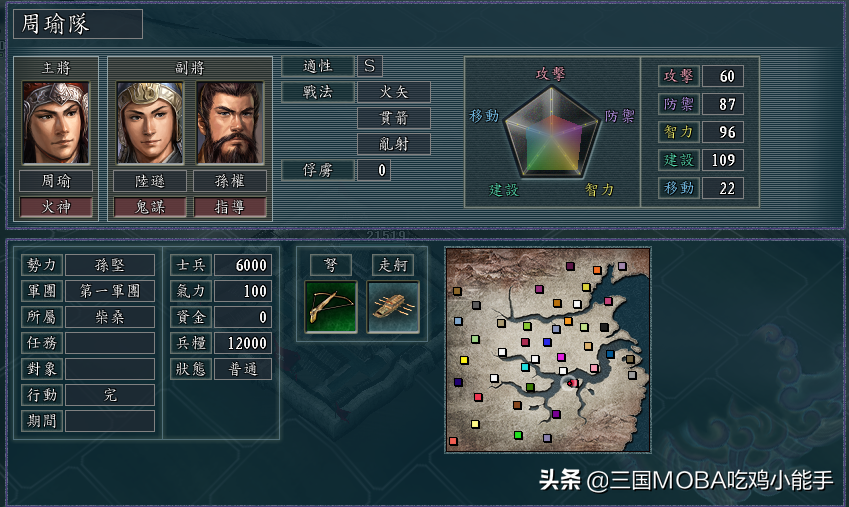849x507 pixels.
Task: Click the 適性 S rank box
Action: (x=370, y=66)
